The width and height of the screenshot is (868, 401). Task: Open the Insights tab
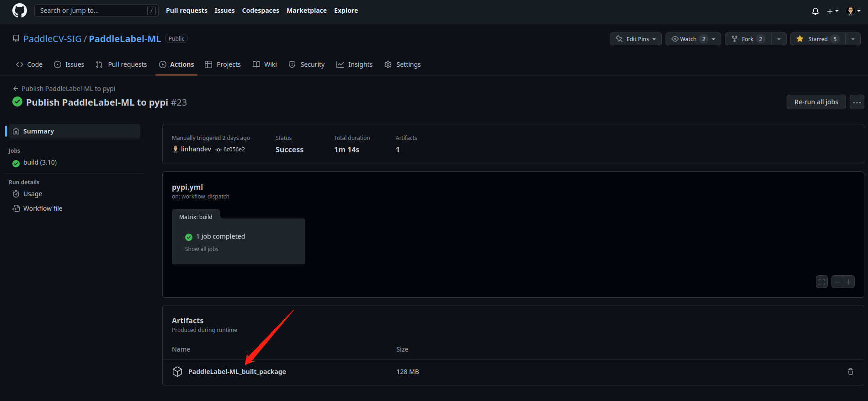(x=354, y=64)
